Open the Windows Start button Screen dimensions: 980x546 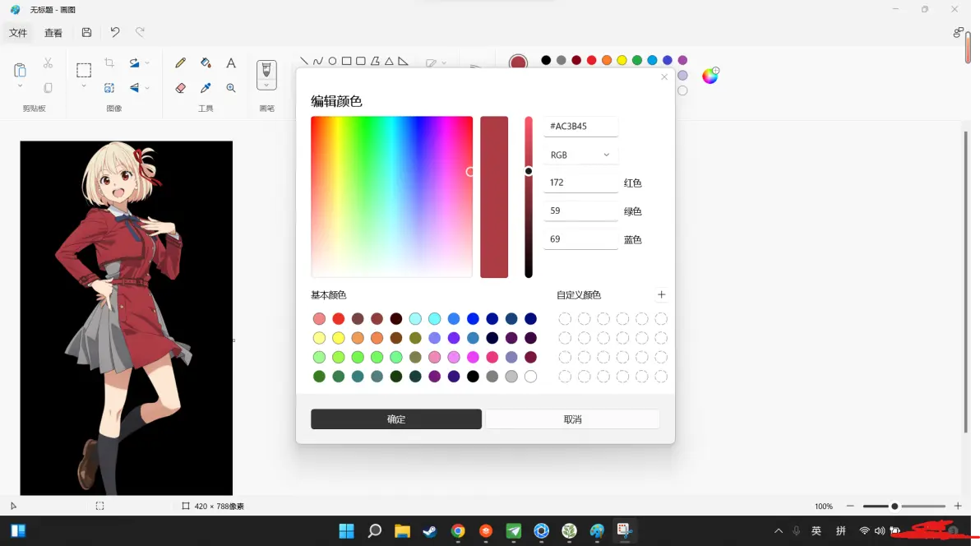pos(346,531)
